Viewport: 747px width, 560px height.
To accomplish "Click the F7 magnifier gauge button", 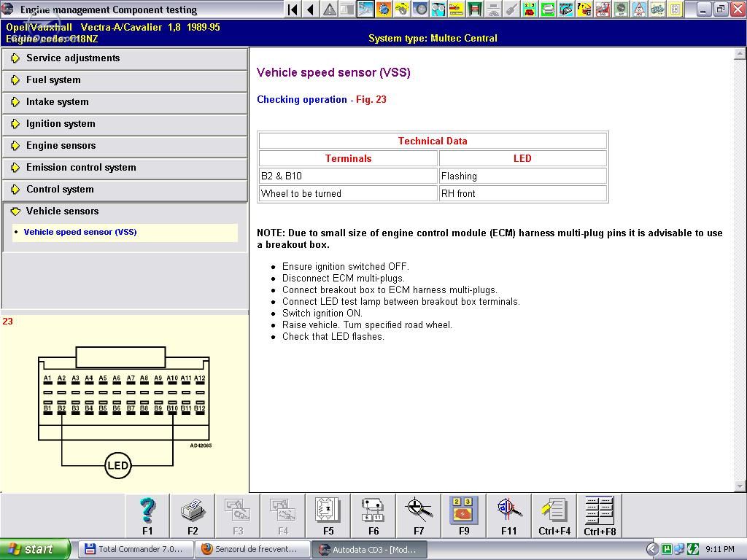I will 419,516.
